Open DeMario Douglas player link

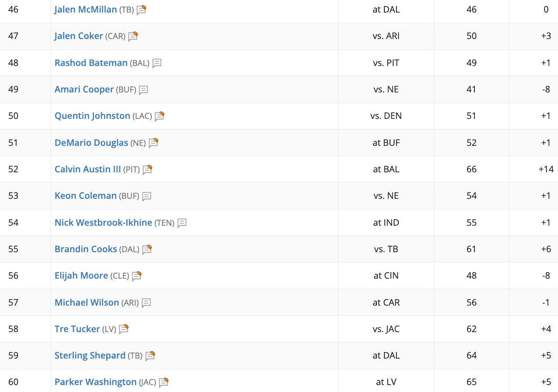(91, 143)
